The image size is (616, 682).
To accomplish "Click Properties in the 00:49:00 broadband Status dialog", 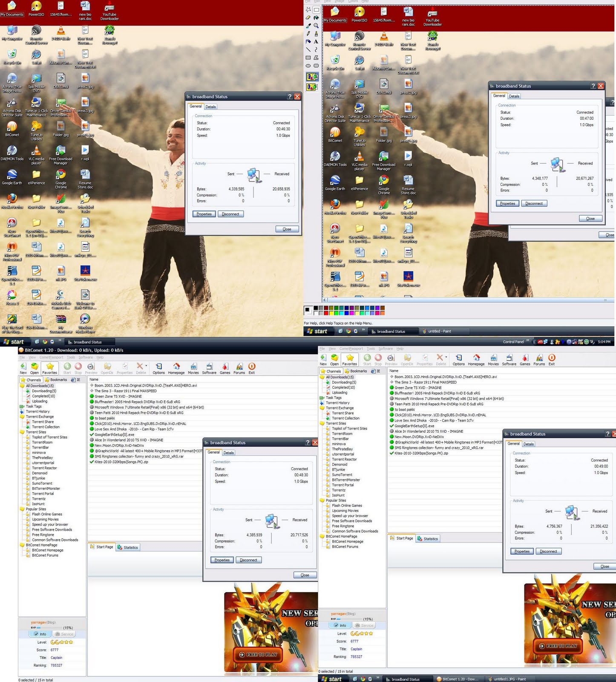I will click(x=522, y=551).
